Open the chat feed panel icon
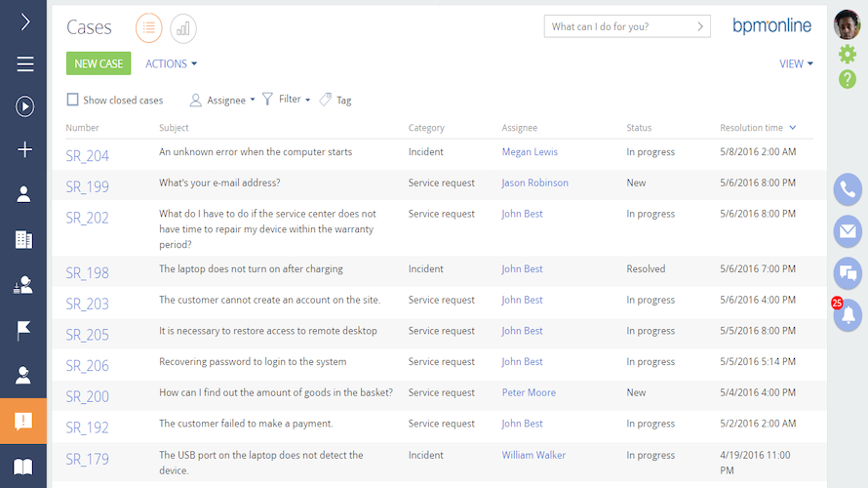Screen dimensions: 868x488 [x=848, y=273]
